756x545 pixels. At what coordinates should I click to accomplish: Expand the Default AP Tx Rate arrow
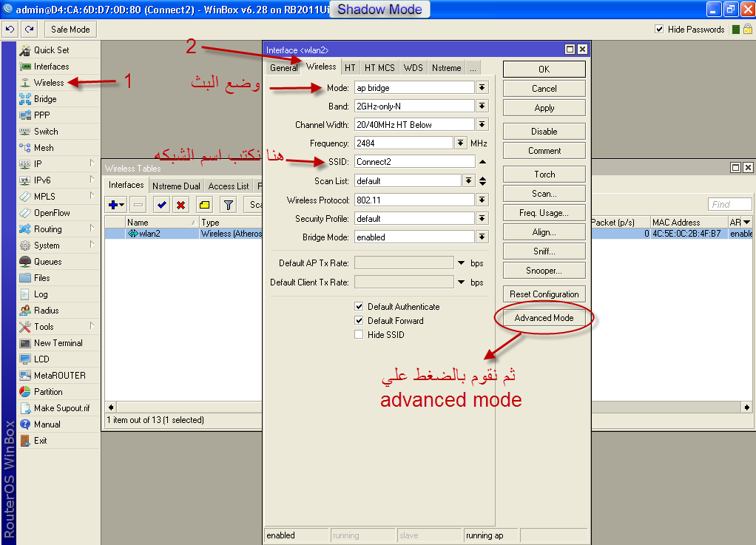[x=461, y=263]
